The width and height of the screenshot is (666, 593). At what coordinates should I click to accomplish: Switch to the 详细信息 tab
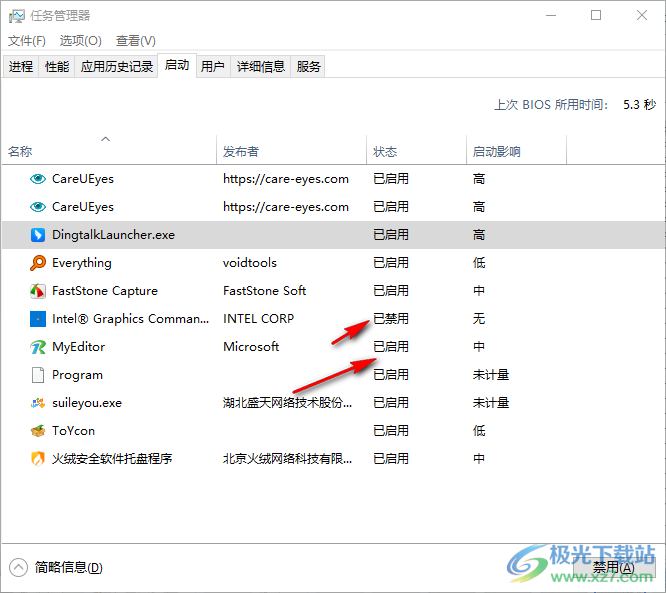261,66
